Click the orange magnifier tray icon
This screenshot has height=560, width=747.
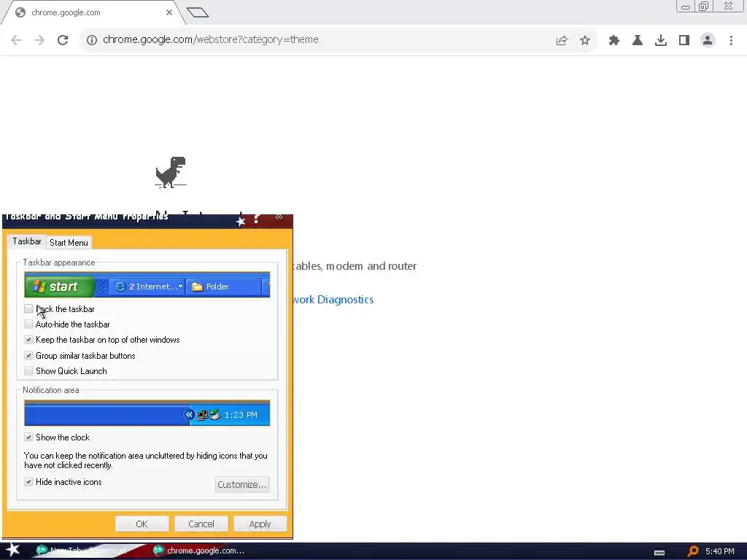(693, 551)
